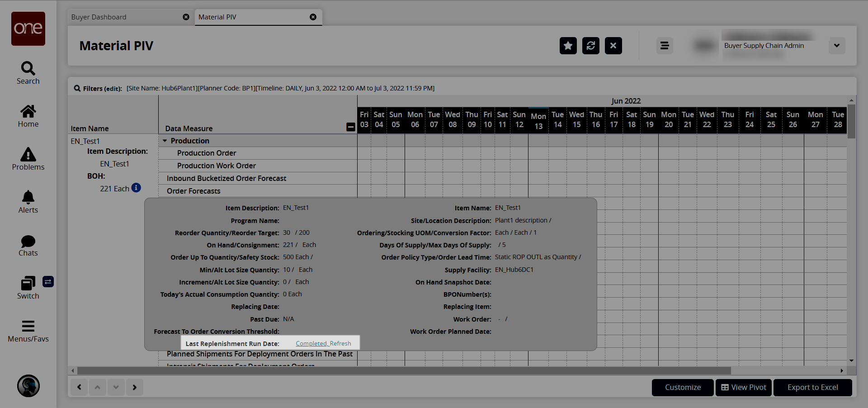Viewport: 868px width, 408px height.
Task: Close the Material PIV tab
Action: pyautogui.click(x=313, y=17)
